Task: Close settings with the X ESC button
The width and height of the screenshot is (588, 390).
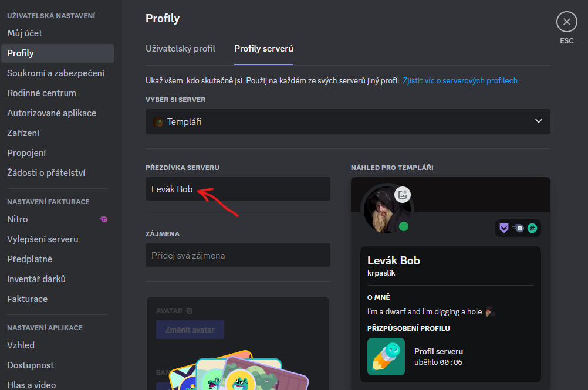Action: point(567,22)
